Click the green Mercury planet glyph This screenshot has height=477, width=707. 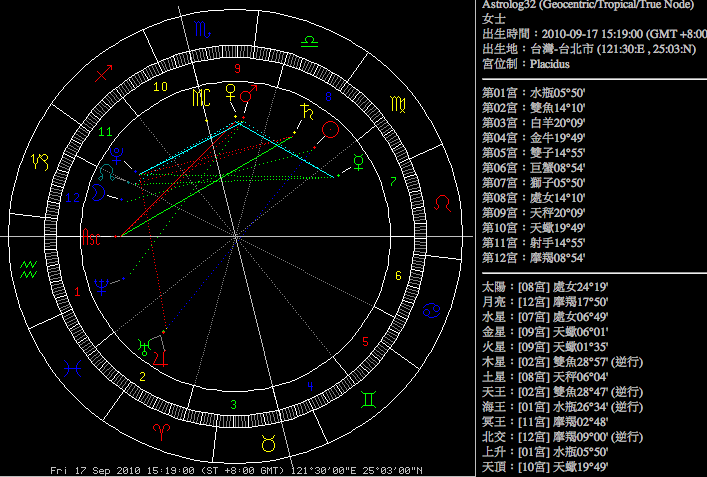point(359,160)
